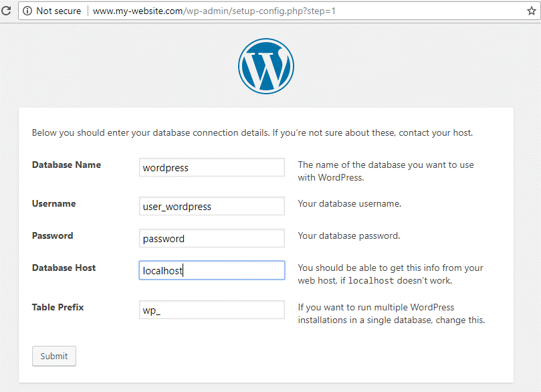Click the multiple installations description text
The width and height of the screenshot is (541, 392).
pos(391,314)
